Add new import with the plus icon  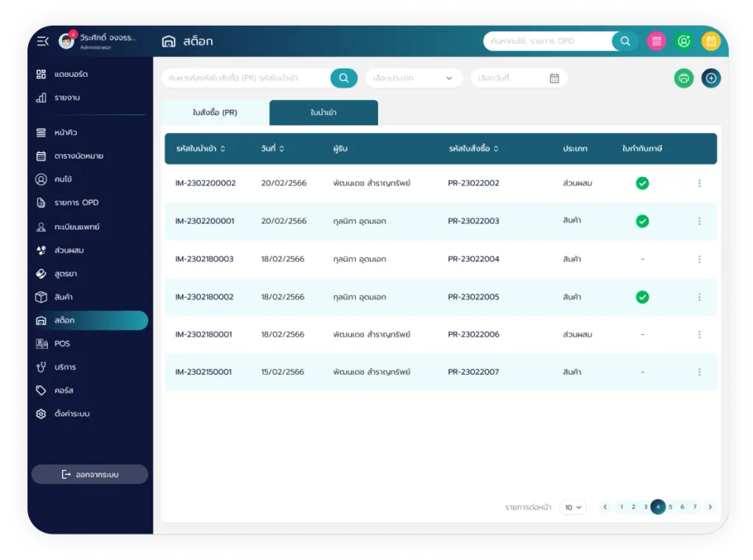[x=711, y=78]
